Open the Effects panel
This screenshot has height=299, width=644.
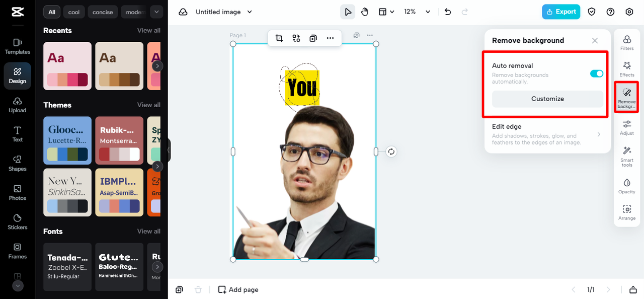coord(627,69)
